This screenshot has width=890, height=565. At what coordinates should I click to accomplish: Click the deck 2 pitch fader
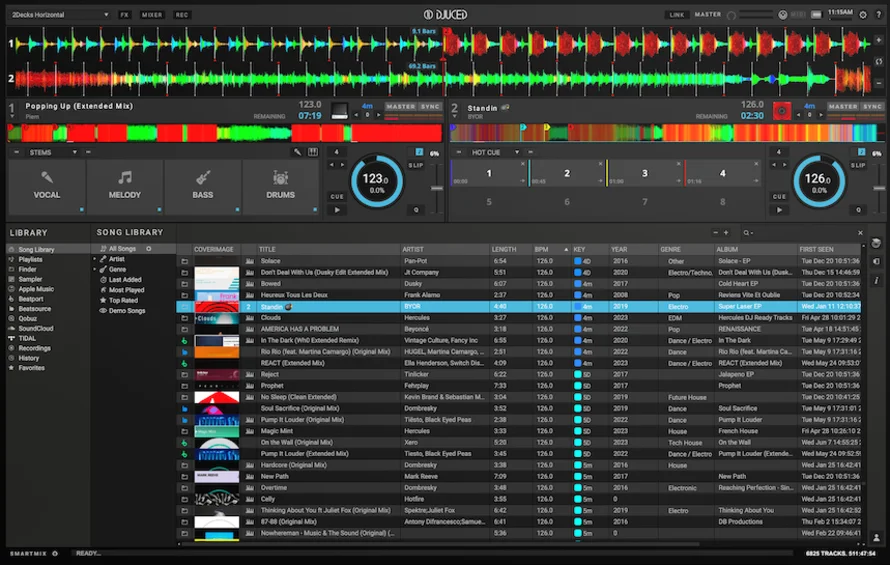pyautogui.click(x=879, y=188)
